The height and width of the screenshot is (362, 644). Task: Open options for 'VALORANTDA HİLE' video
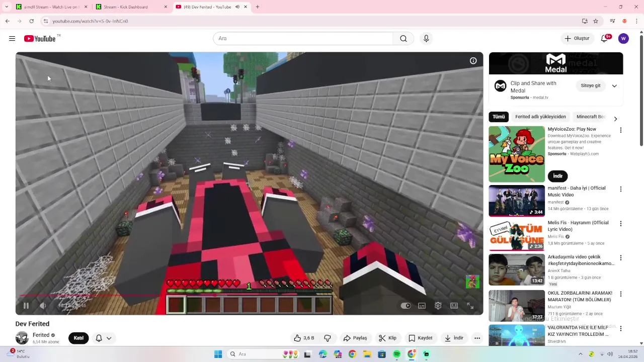point(620,329)
